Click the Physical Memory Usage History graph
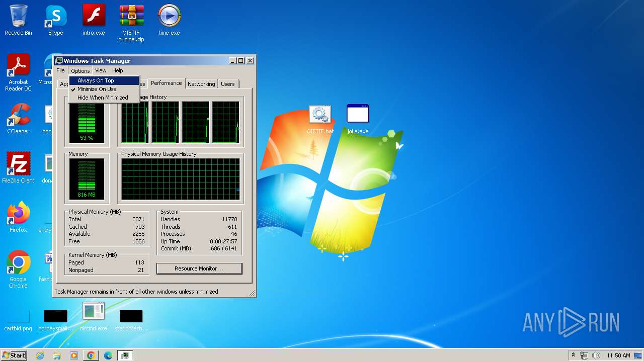 click(181, 179)
